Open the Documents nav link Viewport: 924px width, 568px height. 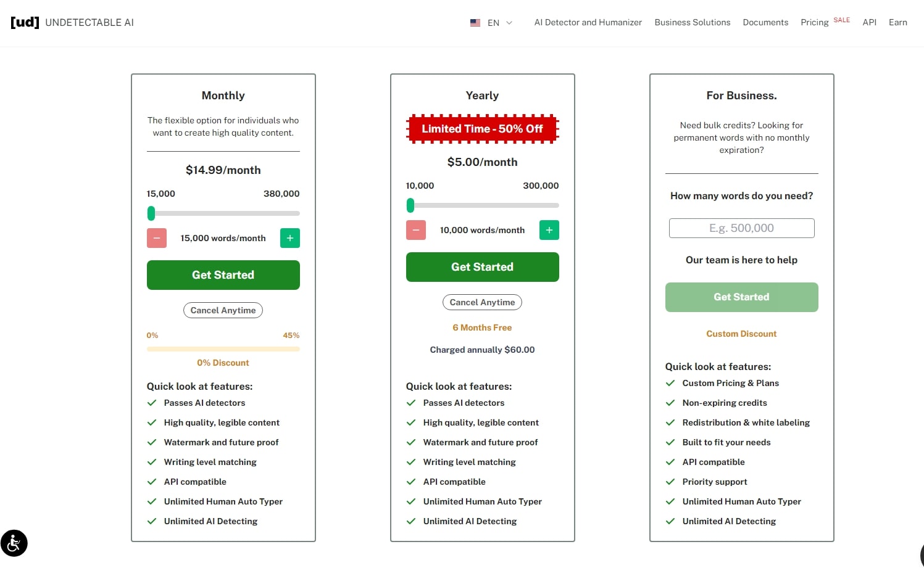click(x=765, y=22)
